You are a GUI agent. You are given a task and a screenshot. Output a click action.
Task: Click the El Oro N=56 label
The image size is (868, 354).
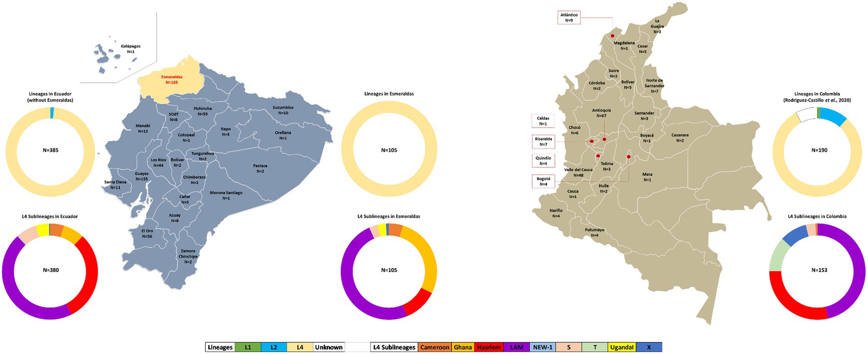coord(147,234)
